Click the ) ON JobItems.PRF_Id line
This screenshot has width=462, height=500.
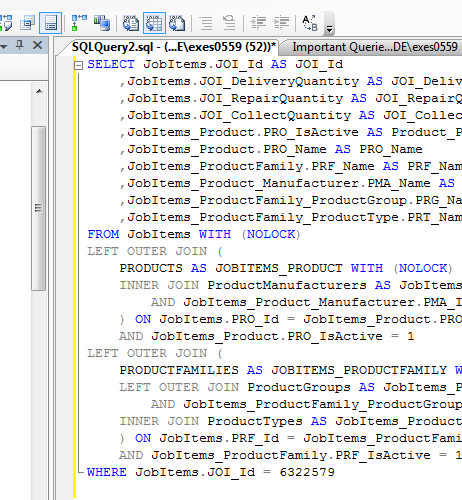click(x=291, y=438)
